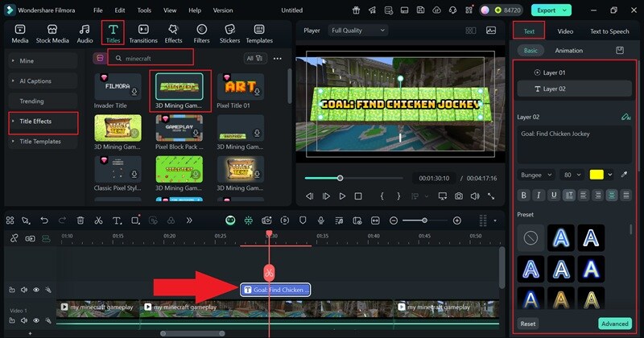
Task: Click the Goal: Find Chicken Jockey text box
Action: click(x=574, y=145)
